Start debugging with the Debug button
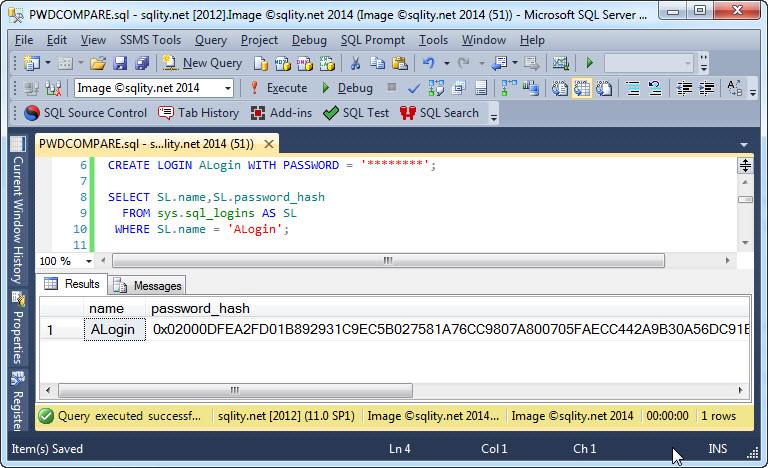The width and height of the screenshot is (768, 468). [x=346, y=88]
